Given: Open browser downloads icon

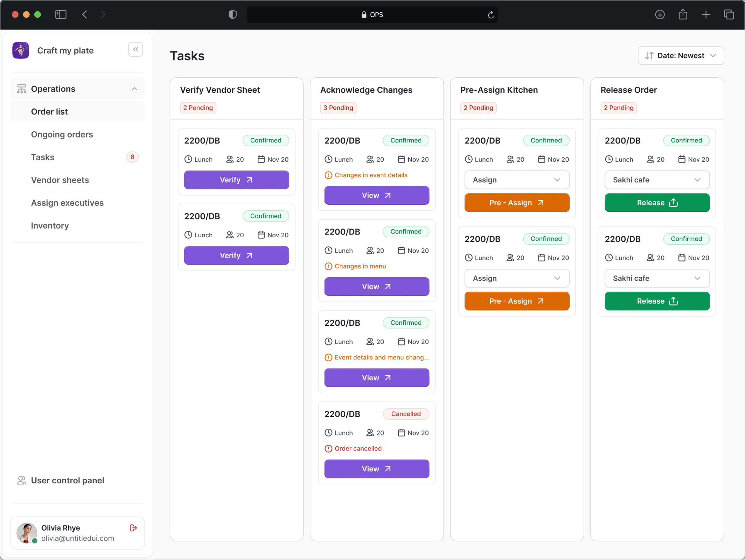Looking at the screenshot, I should pyautogui.click(x=660, y=15).
